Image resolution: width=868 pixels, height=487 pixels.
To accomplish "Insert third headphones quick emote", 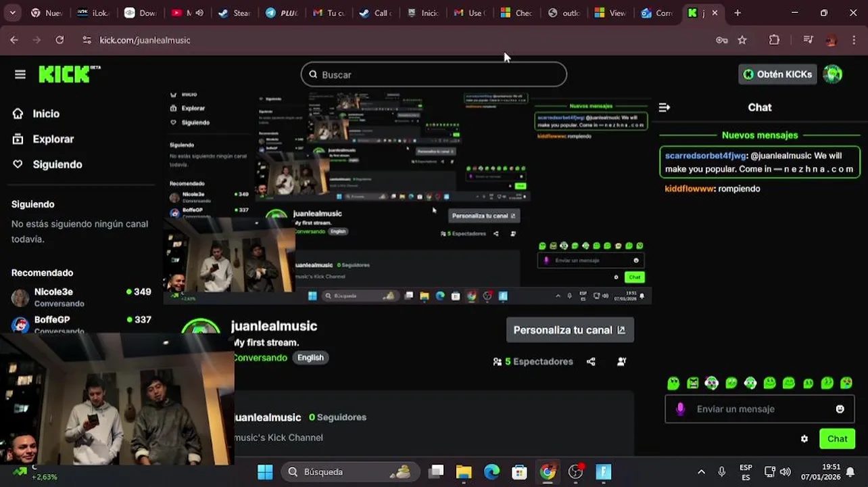I will coord(712,383).
